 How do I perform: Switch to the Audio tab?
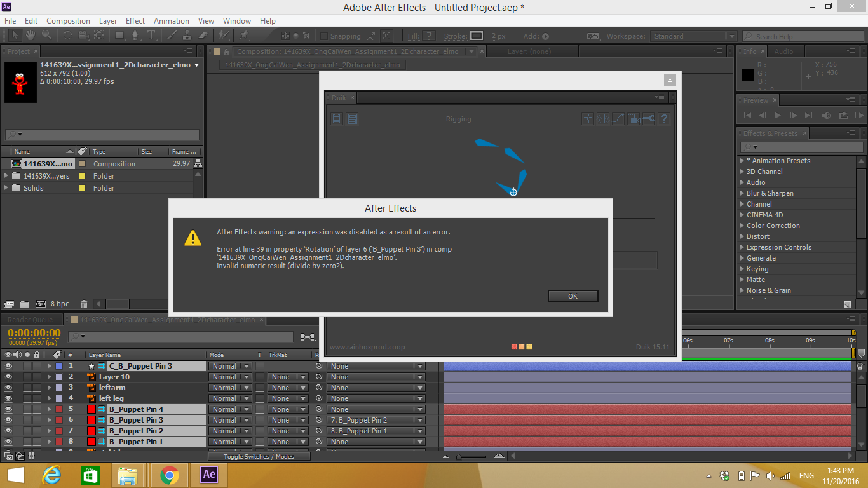click(785, 51)
